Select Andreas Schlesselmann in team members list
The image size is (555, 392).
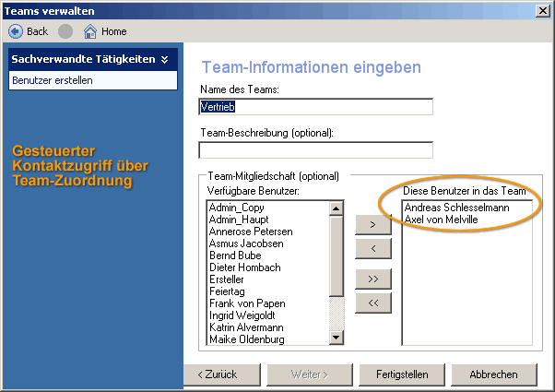pyautogui.click(x=456, y=208)
